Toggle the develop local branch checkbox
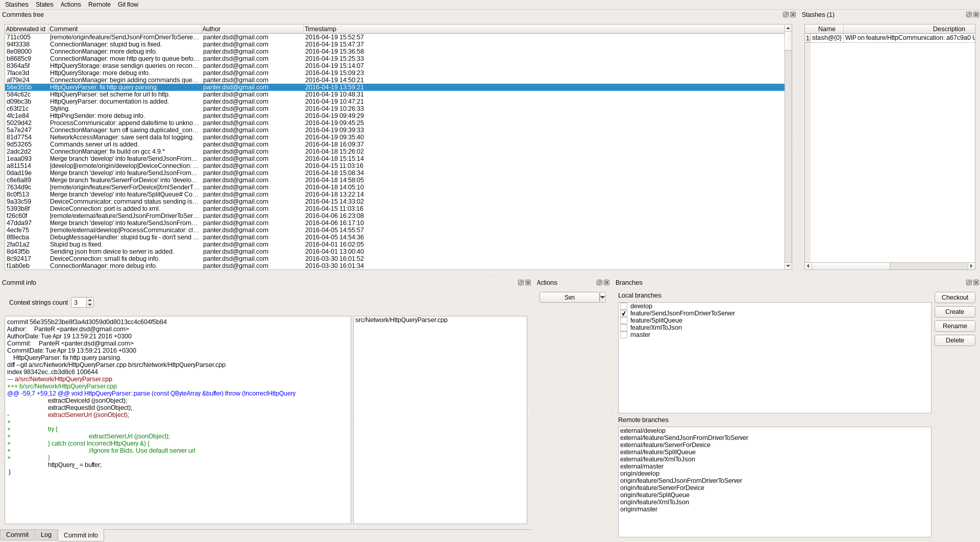This screenshot has width=980, height=542. [624, 306]
